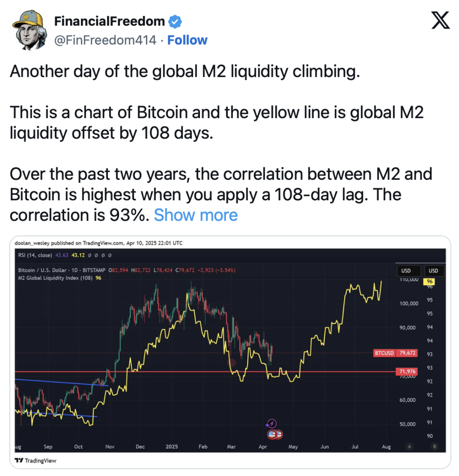Click the purple lightning event icon
The width and height of the screenshot is (459, 476).
tap(271, 423)
